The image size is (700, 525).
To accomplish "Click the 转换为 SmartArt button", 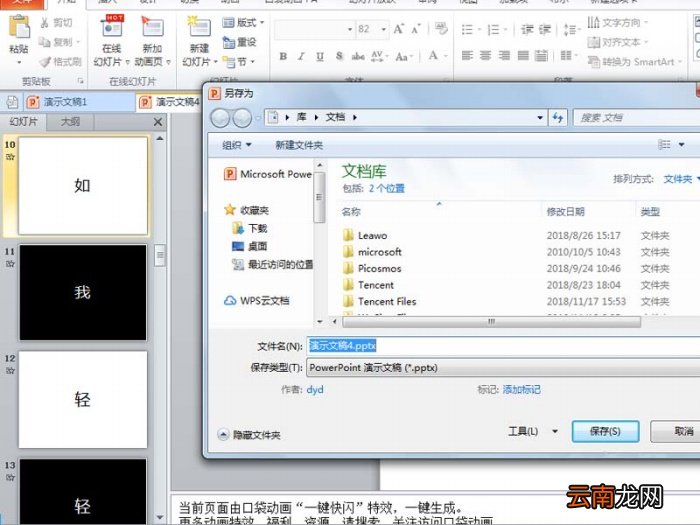I will pyautogui.click(x=633, y=62).
